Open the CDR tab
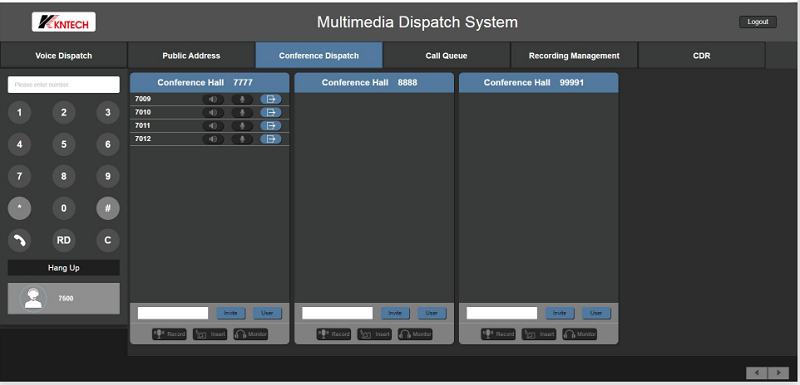Screen dimensions: 800x385 tap(702, 56)
